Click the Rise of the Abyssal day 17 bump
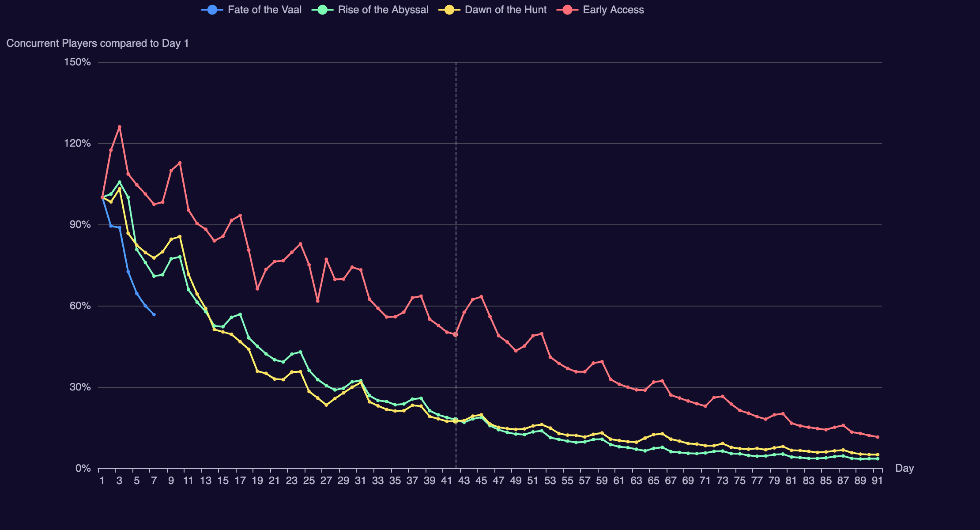980x530 pixels. pyautogui.click(x=240, y=314)
